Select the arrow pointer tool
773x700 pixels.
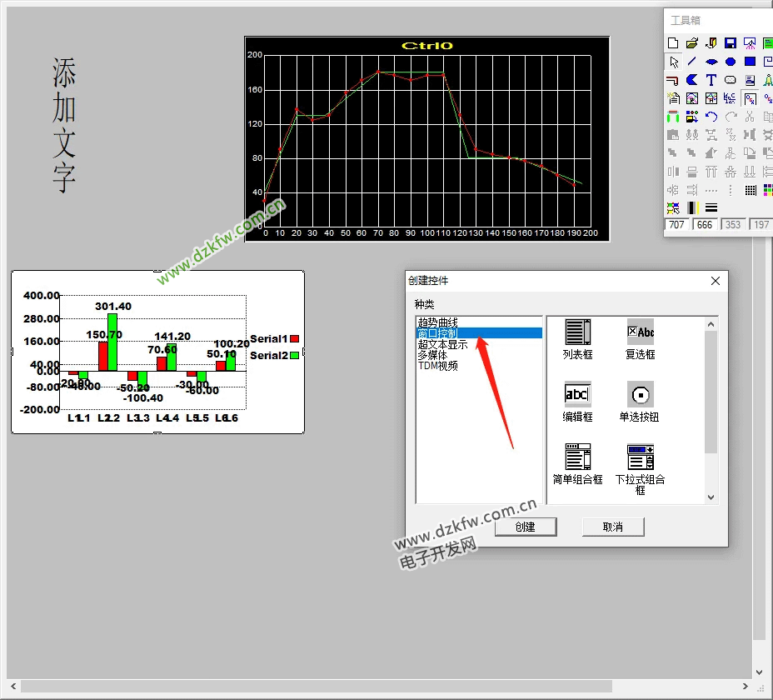click(x=673, y=62)
